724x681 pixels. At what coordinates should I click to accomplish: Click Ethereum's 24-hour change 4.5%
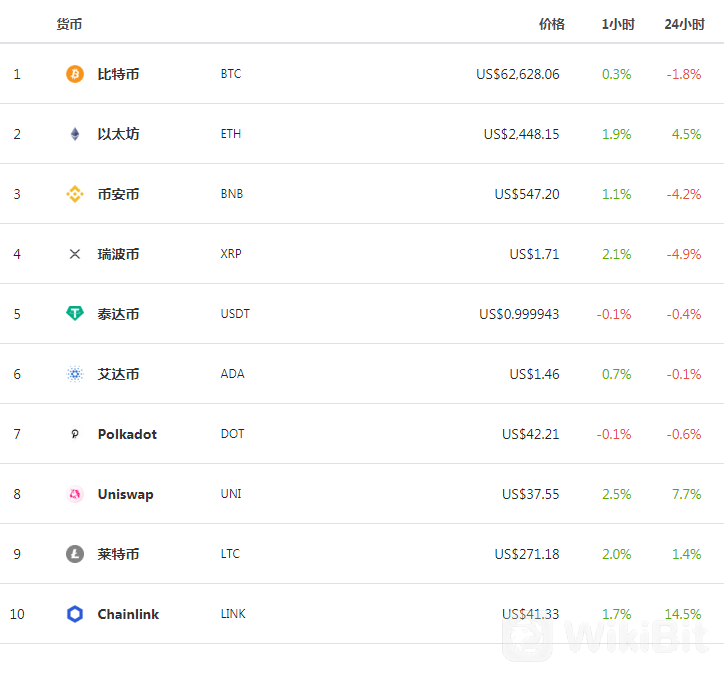click(x=687, y=134)
